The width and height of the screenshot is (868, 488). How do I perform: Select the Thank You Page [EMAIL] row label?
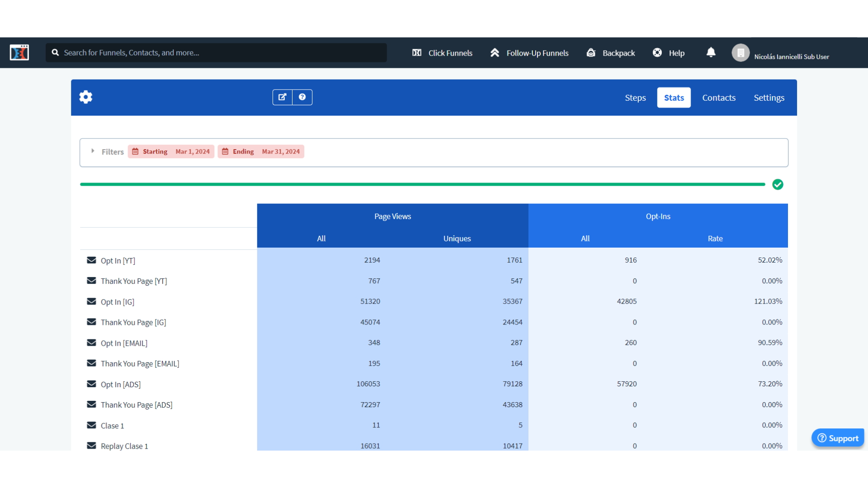click(140, 364)
